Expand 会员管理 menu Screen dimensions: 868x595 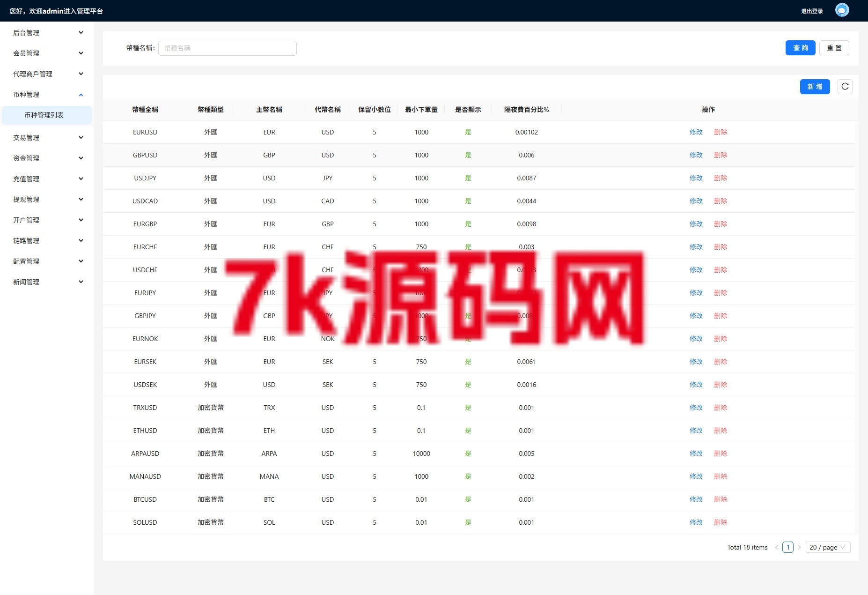click(x=47, y=53)
